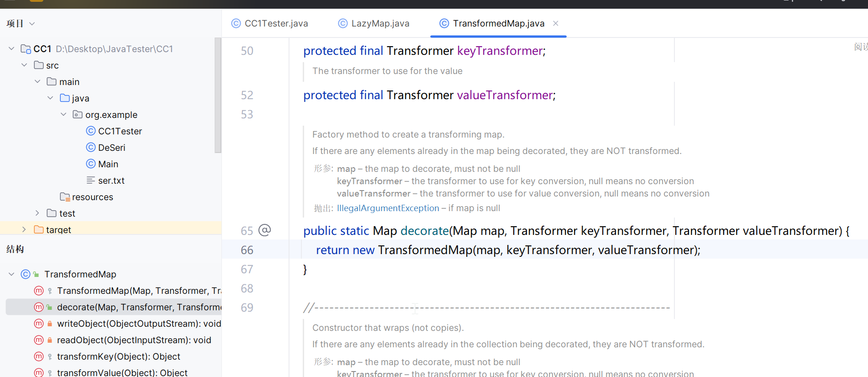
Task: Click the method icon beside writeObject
Action: click(x=39, y=324)
